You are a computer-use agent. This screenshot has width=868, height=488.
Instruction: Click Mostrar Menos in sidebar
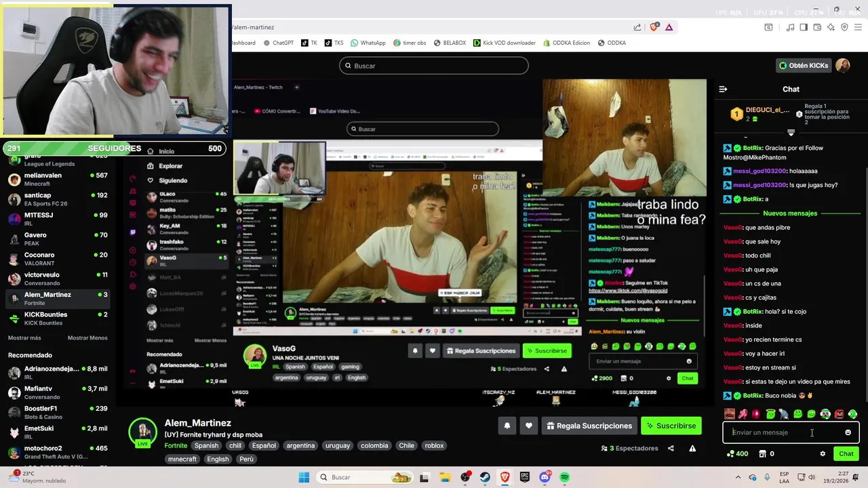[x=87, y=338]
